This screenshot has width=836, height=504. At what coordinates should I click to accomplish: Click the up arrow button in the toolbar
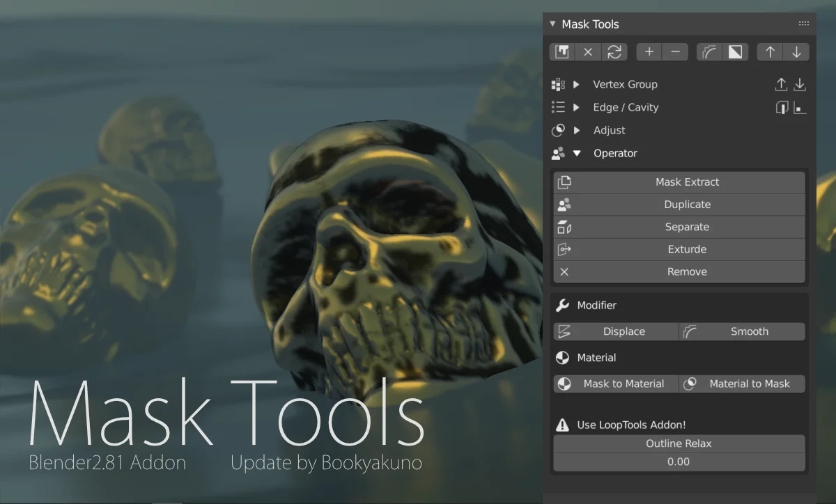770,52
